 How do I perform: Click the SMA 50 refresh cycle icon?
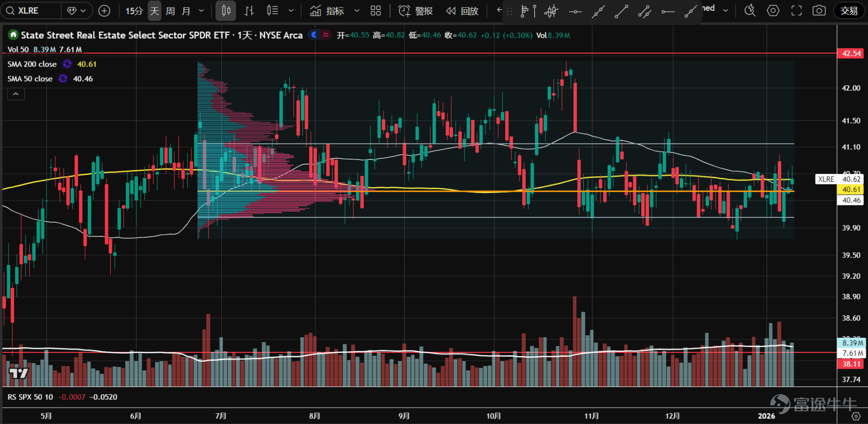pyautogui.click(x=63, y=79)
